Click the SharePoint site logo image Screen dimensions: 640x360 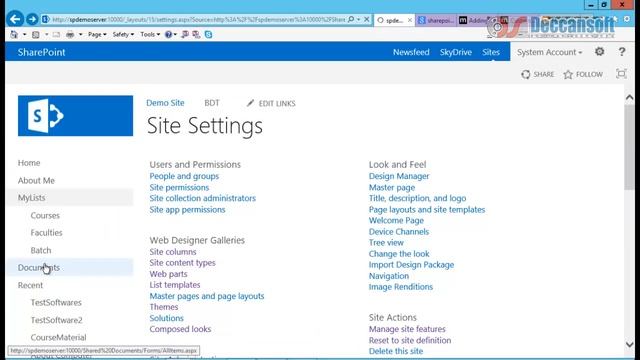coord(76,116)
